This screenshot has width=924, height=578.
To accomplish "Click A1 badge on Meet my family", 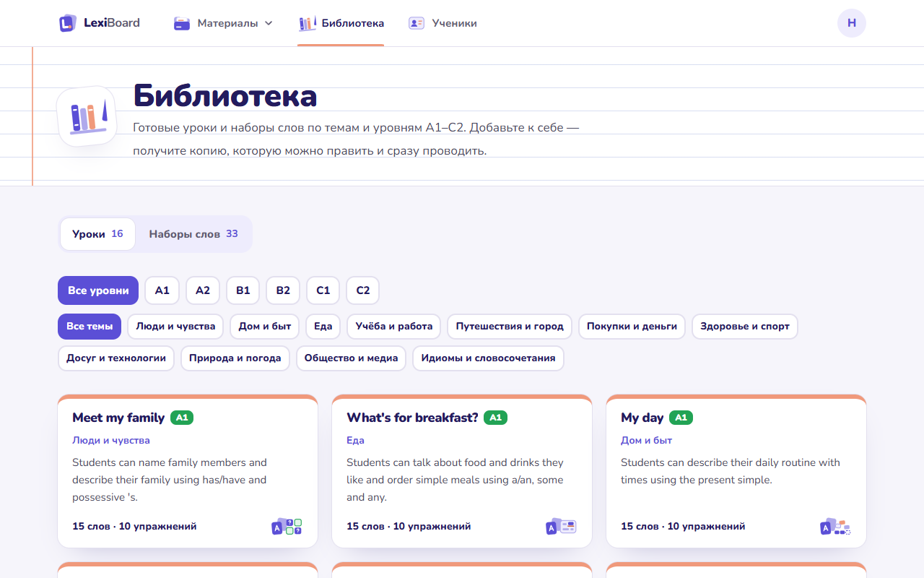I will click(182, 418).
